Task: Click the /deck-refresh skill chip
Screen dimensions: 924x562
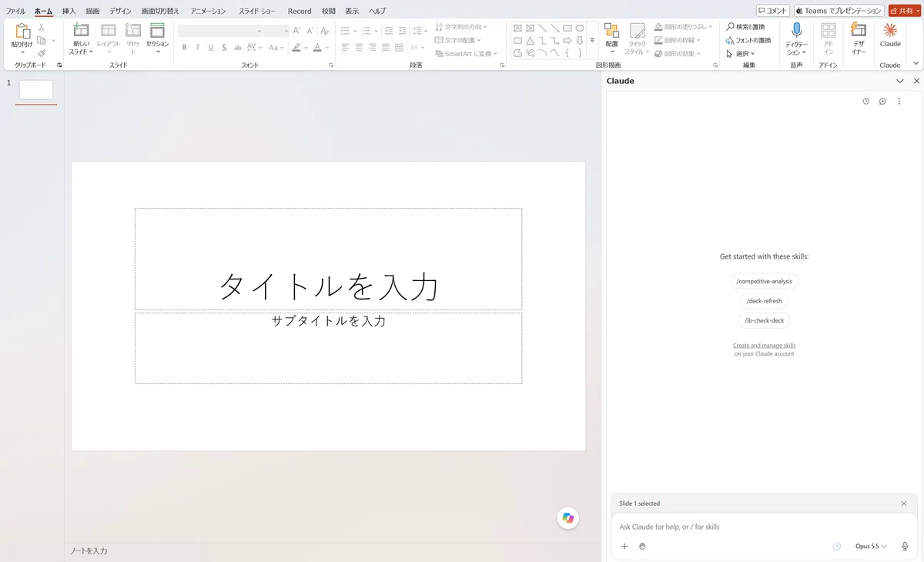Action: (764, 301)
